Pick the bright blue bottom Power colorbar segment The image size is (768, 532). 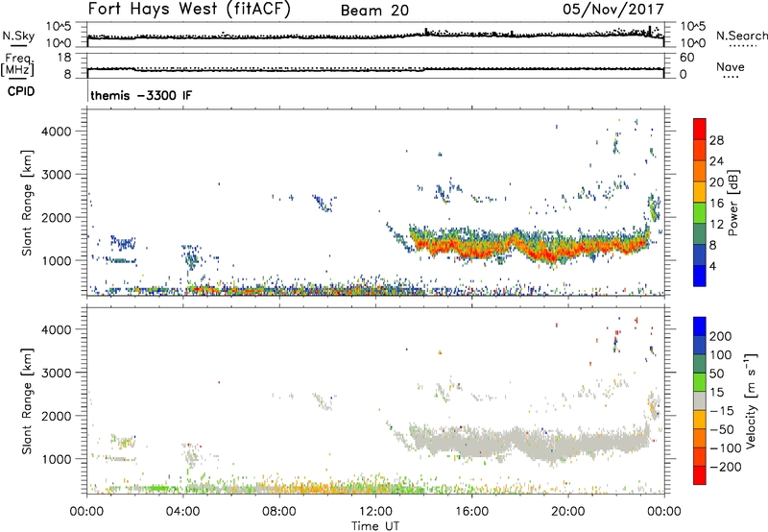pos(700,276)
